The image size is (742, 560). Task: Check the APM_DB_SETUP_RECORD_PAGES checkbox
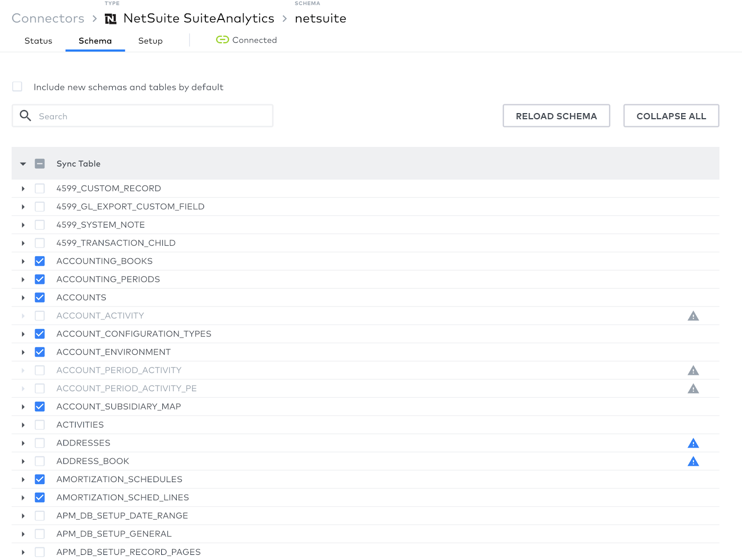coord(40,552)
